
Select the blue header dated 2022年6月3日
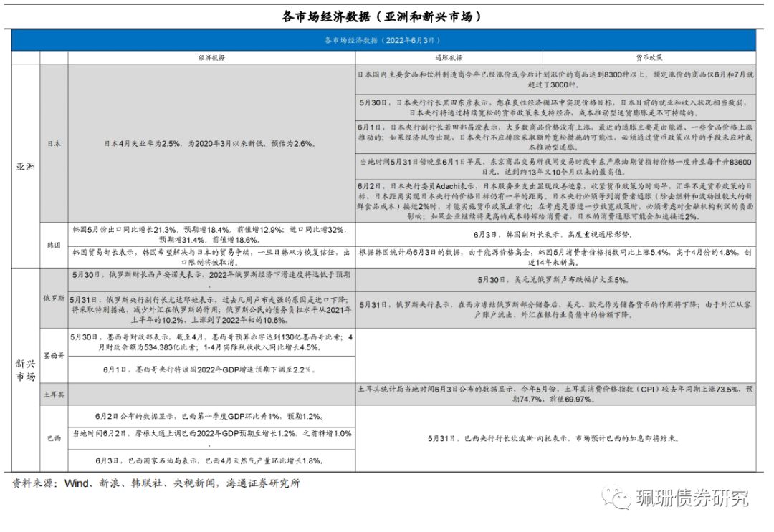point(383,40)
